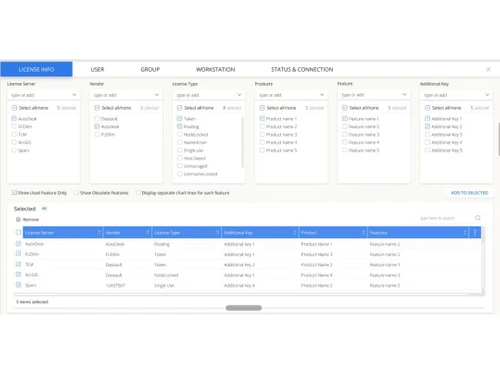
Task: Toggle Select all/none in License Server list
Action: point(14,108)
